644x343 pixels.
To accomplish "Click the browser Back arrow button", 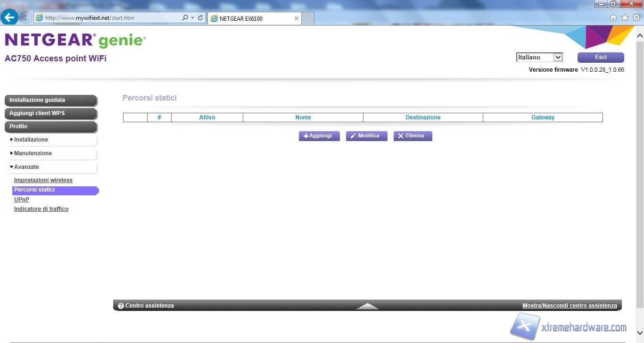I will (9, 18).
